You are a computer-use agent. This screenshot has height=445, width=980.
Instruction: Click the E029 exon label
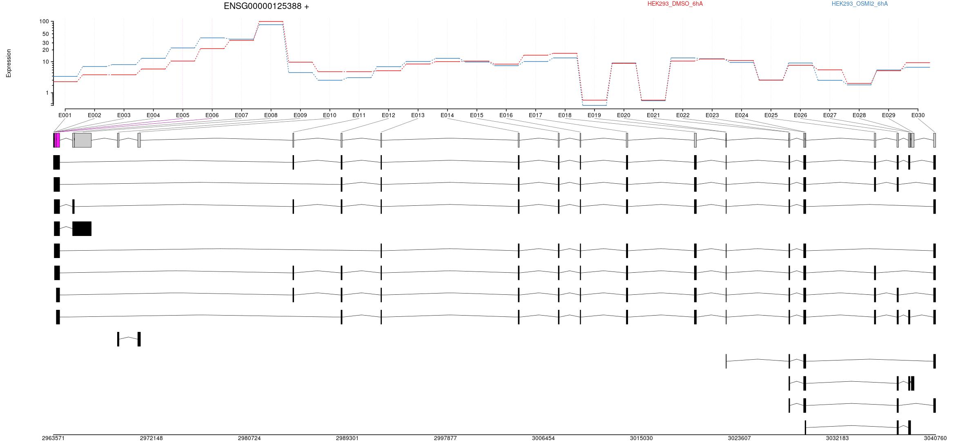pyautogui.click(x=889, y=115)
